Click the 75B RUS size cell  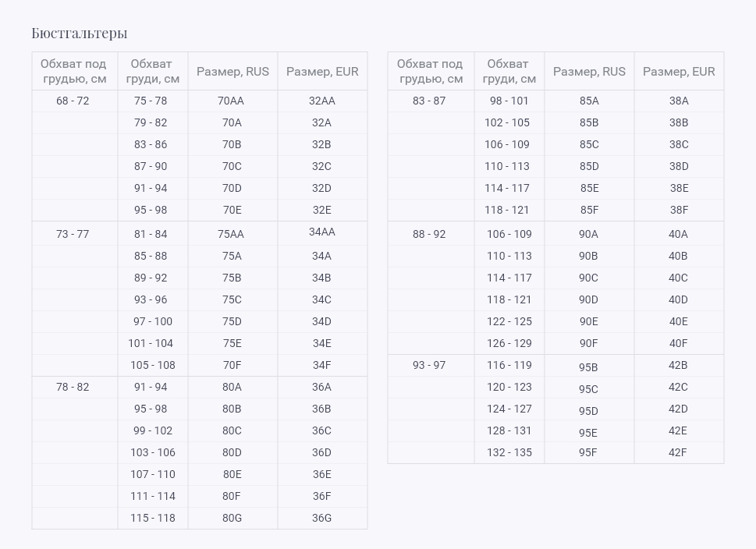pos(232,278)
